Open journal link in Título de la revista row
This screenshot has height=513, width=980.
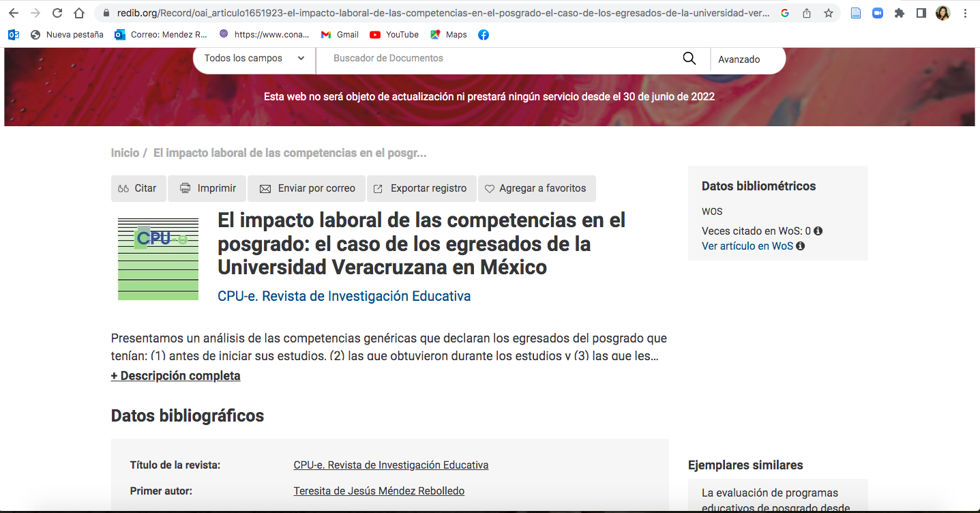pos(391,465)
